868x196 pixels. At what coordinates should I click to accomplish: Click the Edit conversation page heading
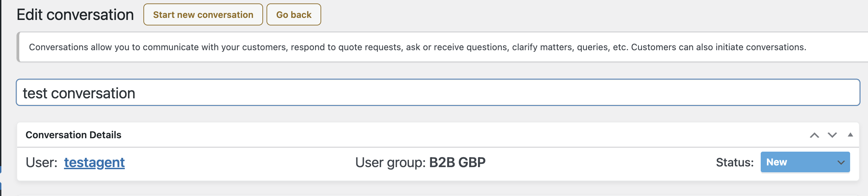[x=75, y=15]
